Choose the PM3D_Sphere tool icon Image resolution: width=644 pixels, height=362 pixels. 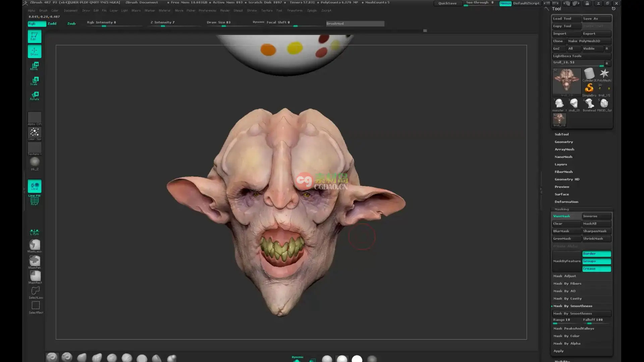[x=604, y=105]
